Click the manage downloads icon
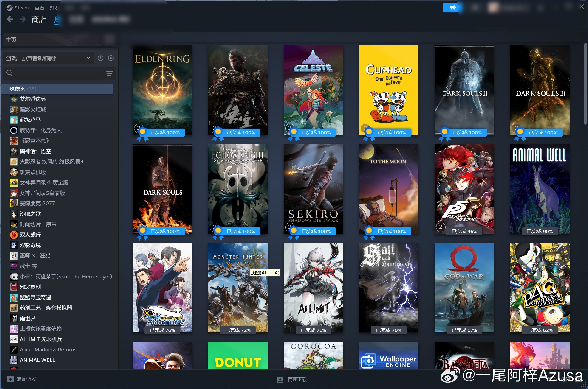Screen dimensions: 588x389 coord(280,379)
